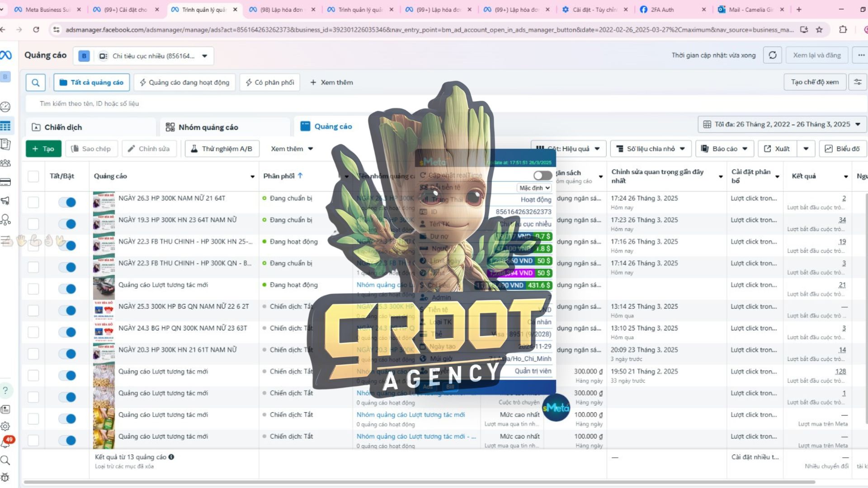
Task: Select the Campaigns table icon in sidebar
Action: 5,126
